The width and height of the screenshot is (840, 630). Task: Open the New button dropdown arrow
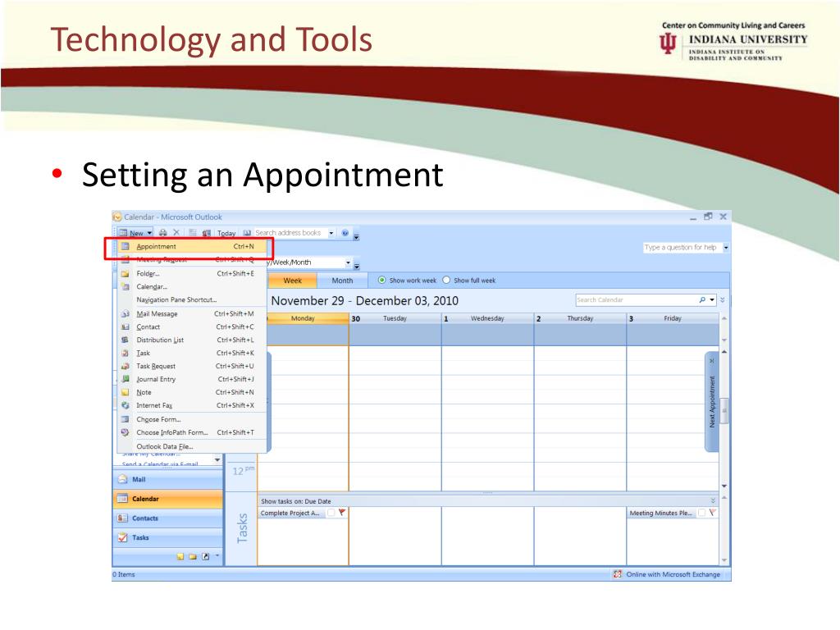click(150, 232)
